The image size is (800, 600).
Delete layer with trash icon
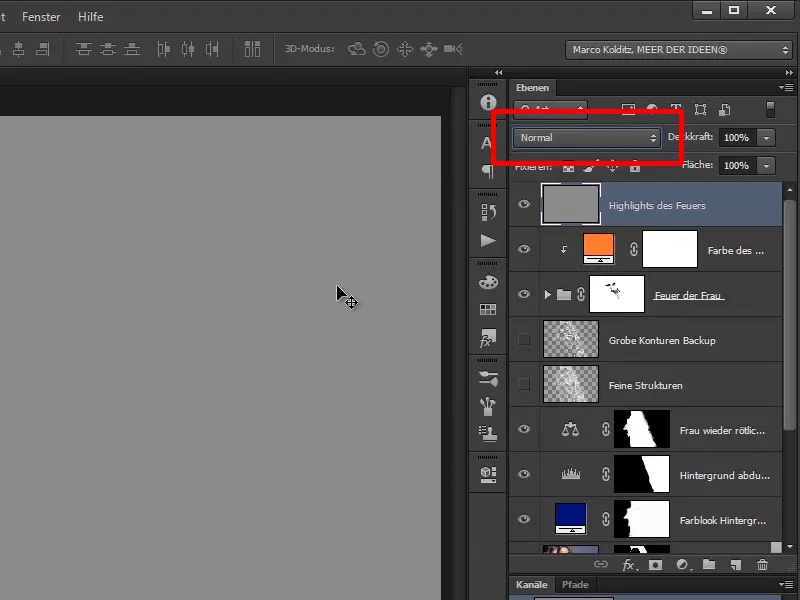click(x=762, y=565)
